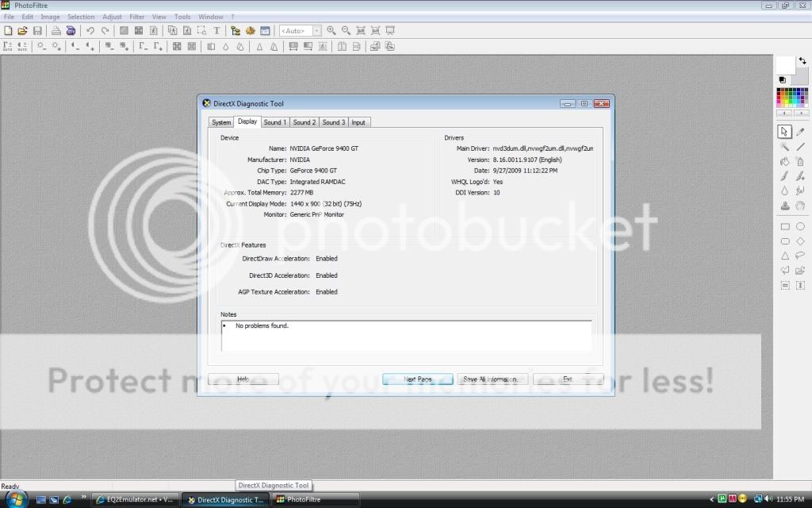Choose the Lasso selection shape
Viewport: 812px width, 508px height.
(x=800, y=256)
